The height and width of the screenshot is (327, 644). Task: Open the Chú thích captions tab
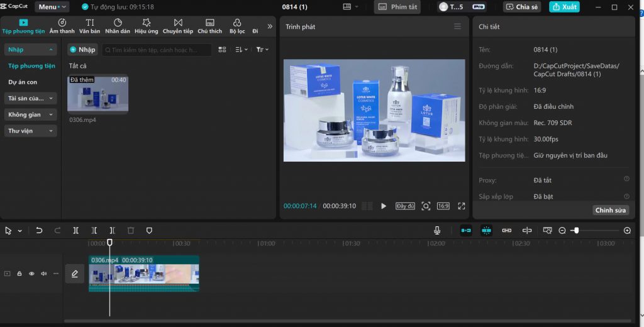[x=209, y=26]
